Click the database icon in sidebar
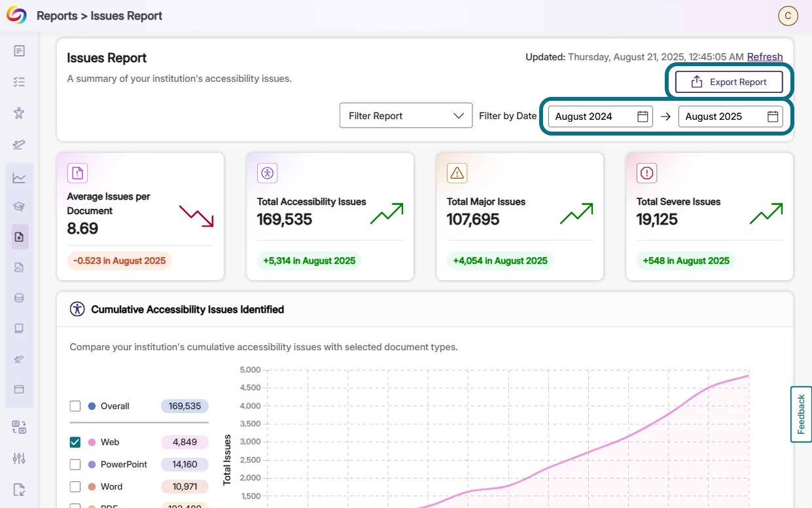This screenshot has width=812, height=508. 19,298
